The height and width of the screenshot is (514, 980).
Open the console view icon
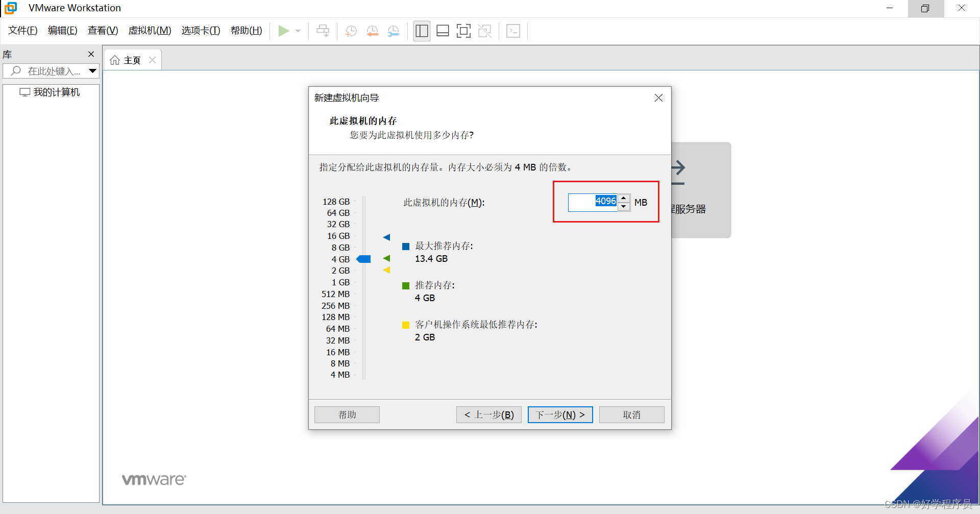click(513, 31)
